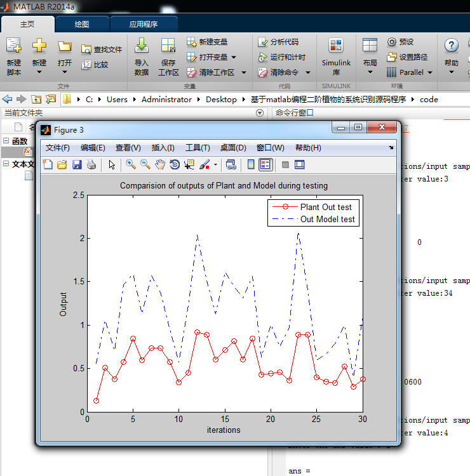Open Brush color dropdown arrow
The image size is (470, 476).
coord(215,165)
